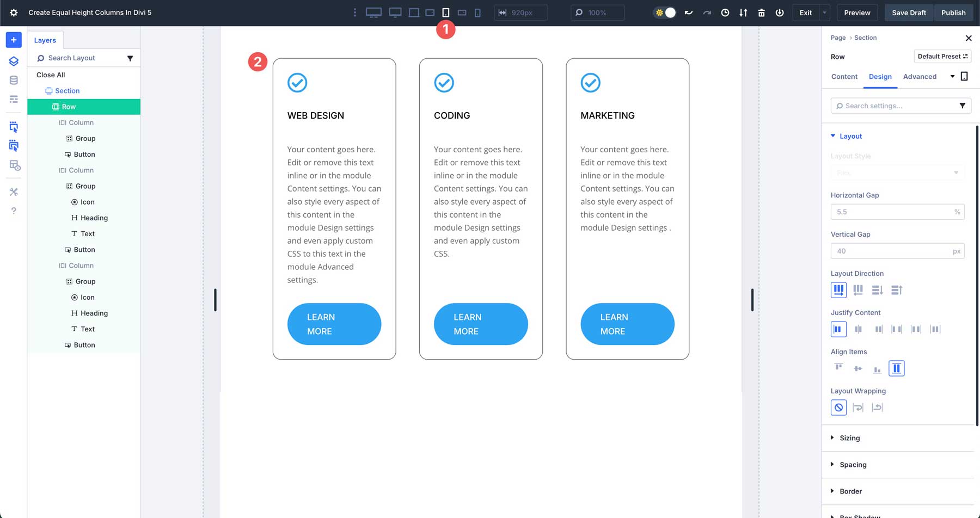Select the phone landscape breakpoint icon
The width and height of the screenshot is (980, 518).
click(x=462, y=13)
